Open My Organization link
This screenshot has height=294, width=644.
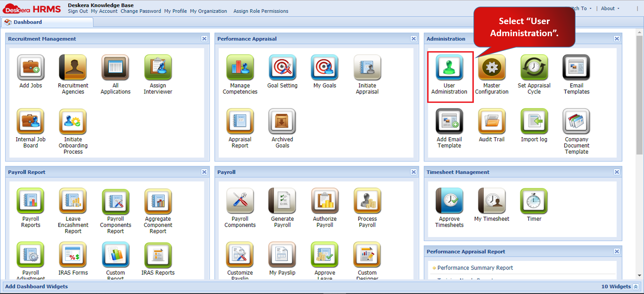pos(208,11)
